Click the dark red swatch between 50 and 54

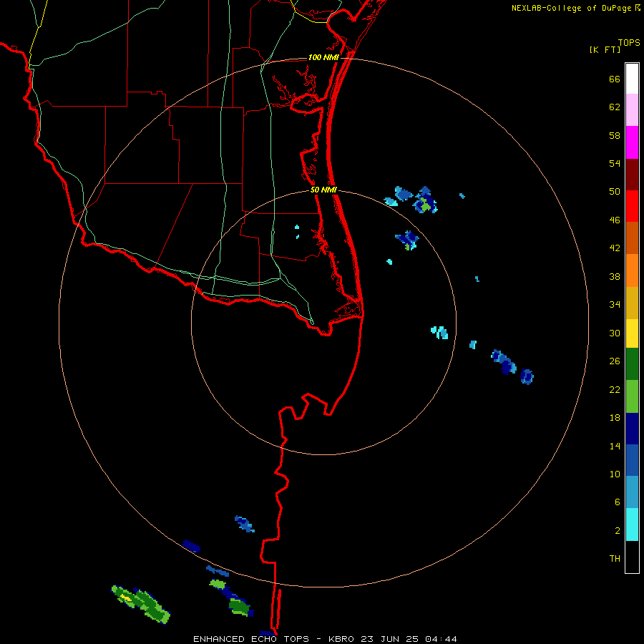[x=632, y=175]
